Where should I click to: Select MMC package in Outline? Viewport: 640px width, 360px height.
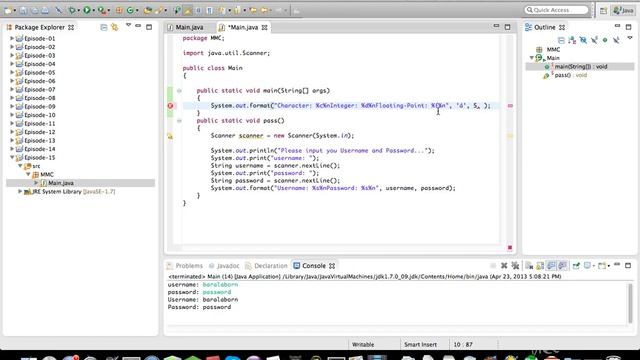point(553,49)
